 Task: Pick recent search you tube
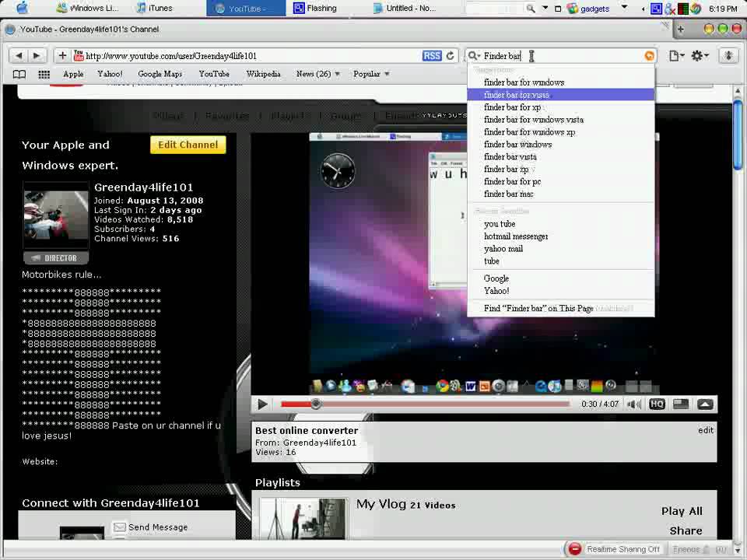[x=561, y=224]
